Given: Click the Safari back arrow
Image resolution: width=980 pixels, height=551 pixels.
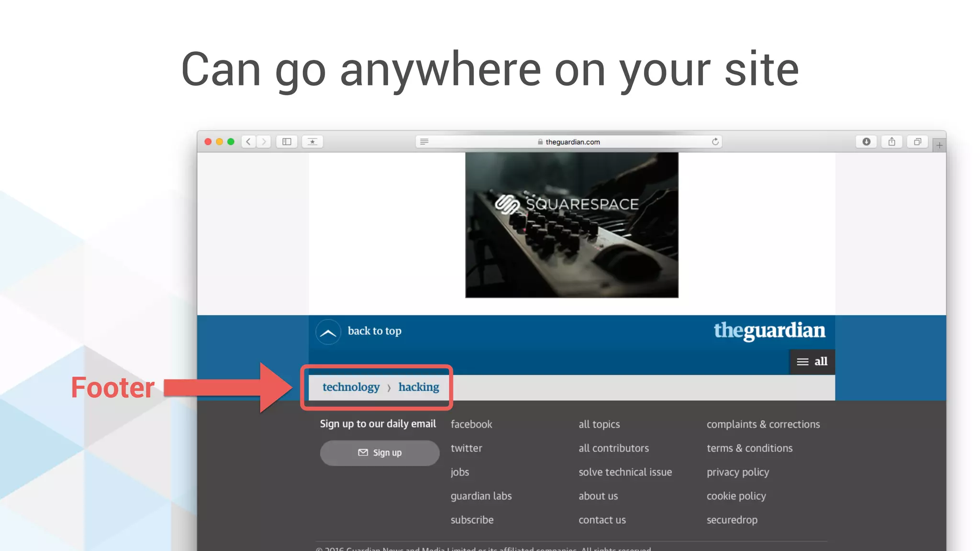Looking at the screenshot, I should [248, 142].
